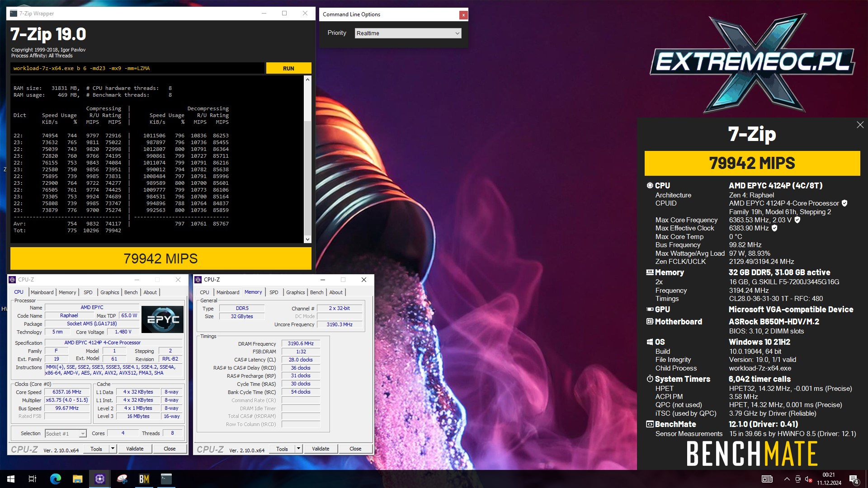
Task: Expand Tools arrow in right CPU-Z
Action: [298, 449]
